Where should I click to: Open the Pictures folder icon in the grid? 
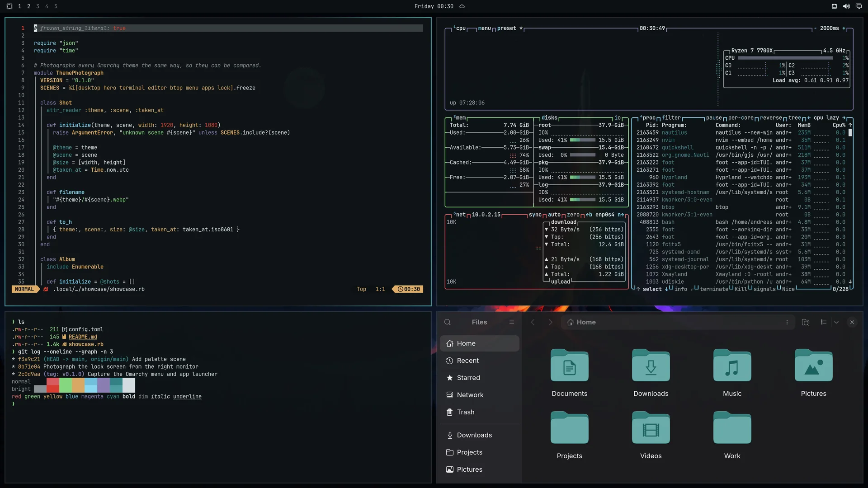[x=814, y=366]
